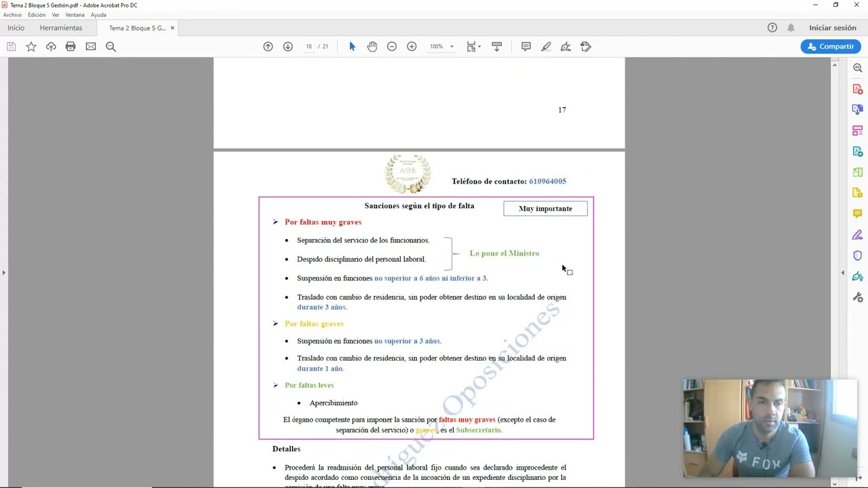Screen dimensions: 868x488
Task: Click the 'Detalles' heading
Action: pyautogui.click(x=286, y=449)
